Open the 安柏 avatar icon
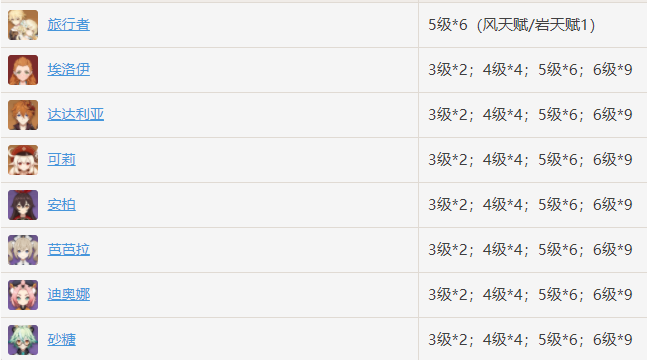The image size is (647, 360). pyautogui.click(x=23, y=205)
